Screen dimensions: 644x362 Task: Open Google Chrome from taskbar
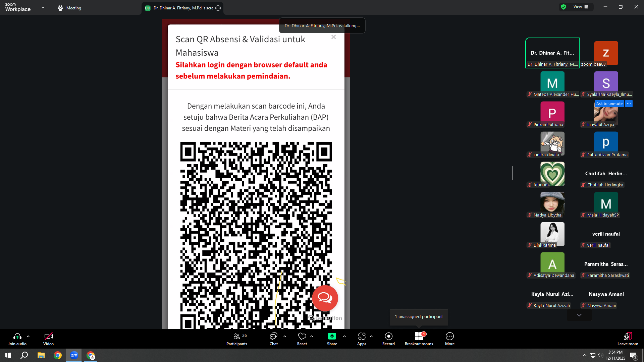click(58, 355)
